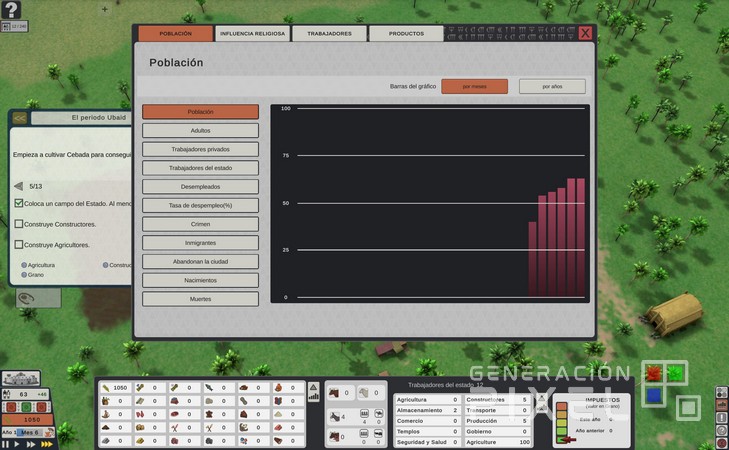The width and height of the screenshot is (729, 450).
Task: Show the Inmigrantes graph
Action: point(200,243)
